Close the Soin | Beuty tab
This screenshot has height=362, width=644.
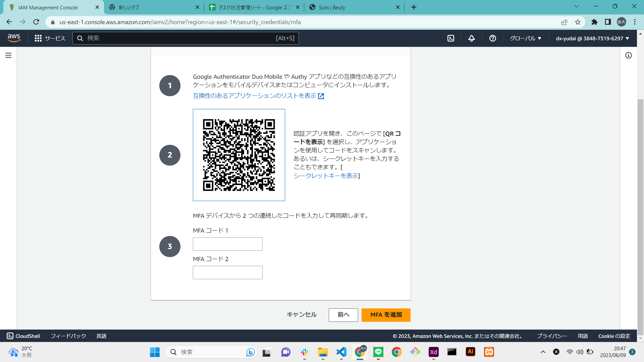pos(398,7)
